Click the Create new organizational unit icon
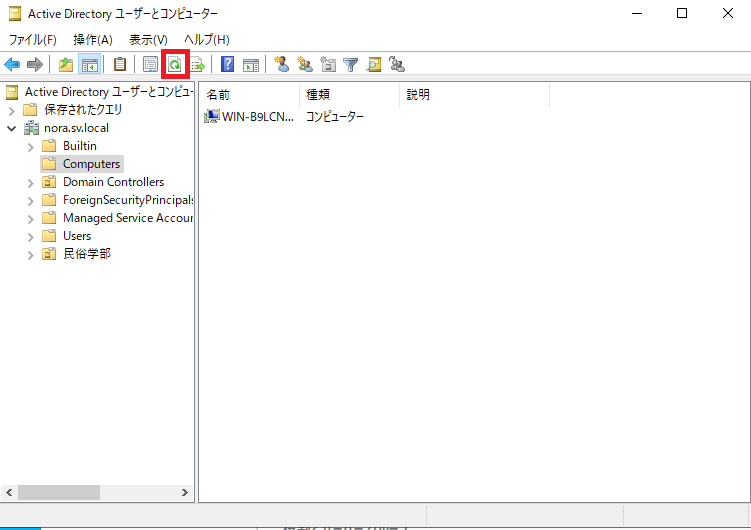This screenshot has height=530, width=751. click(328, 64)
